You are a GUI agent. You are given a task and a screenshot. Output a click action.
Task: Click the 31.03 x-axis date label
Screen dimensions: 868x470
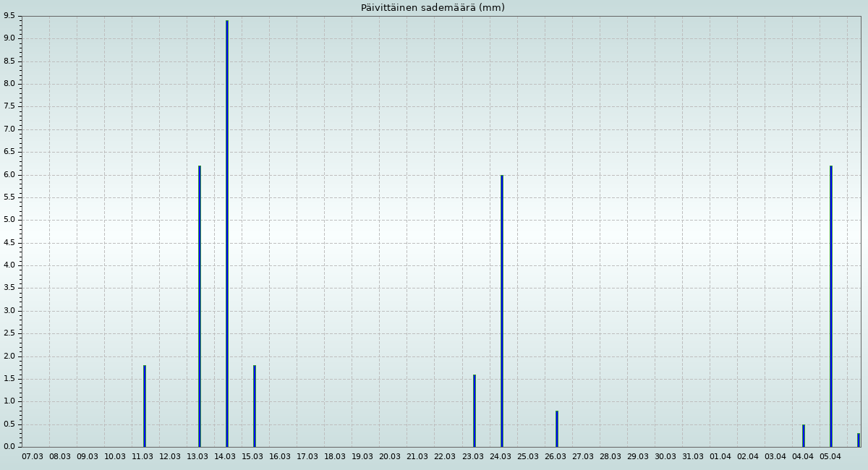pyautogui.click(x=692, y=457)
